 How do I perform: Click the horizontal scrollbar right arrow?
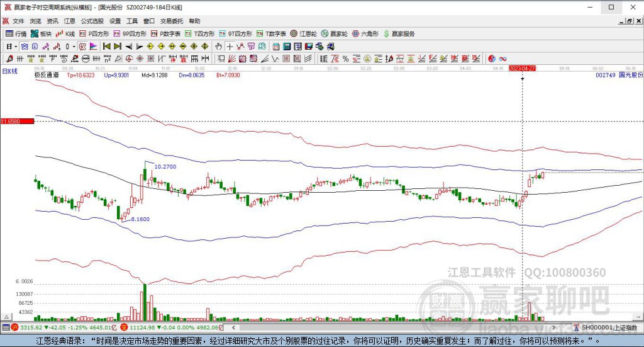point(553,327)
